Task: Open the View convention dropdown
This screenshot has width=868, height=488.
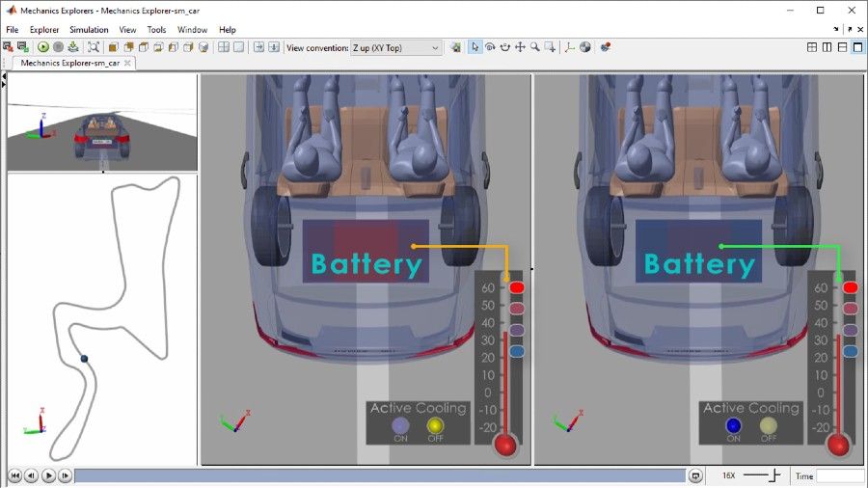Action: [395, 47]
